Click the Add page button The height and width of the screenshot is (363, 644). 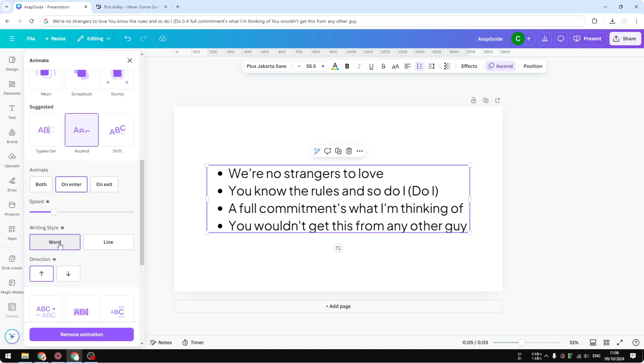338,306
